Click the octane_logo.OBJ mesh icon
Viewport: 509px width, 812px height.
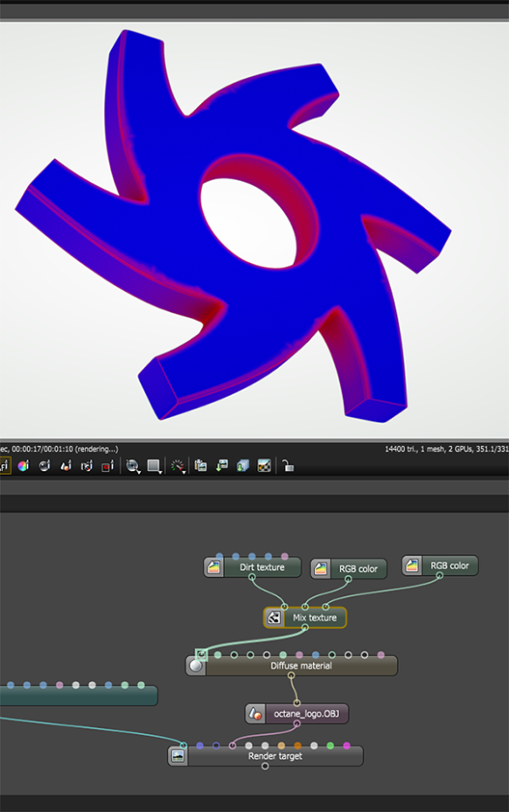pyautogui.click(x=255, y=713)
